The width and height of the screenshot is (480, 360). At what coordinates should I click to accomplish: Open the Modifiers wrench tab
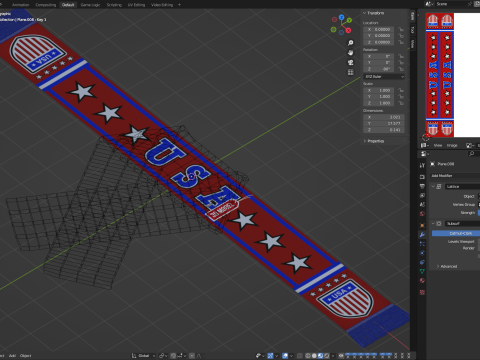point(422,235)
